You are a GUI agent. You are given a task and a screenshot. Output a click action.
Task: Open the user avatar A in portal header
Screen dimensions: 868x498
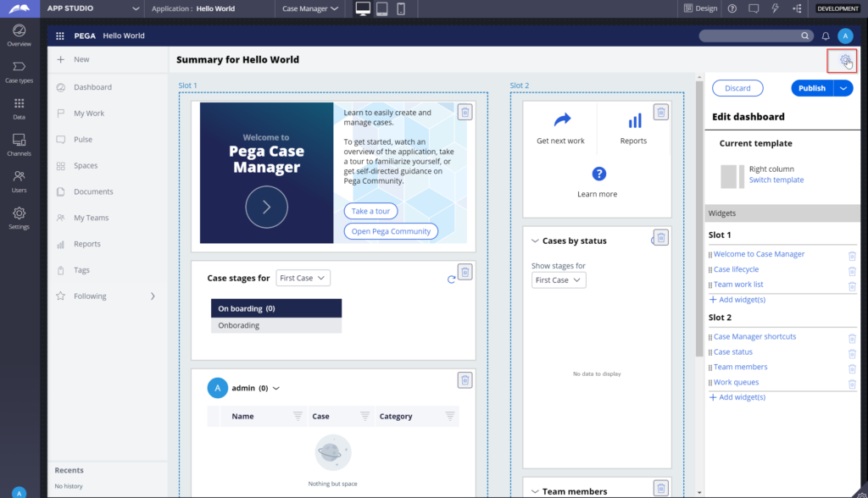pos(845,36)
